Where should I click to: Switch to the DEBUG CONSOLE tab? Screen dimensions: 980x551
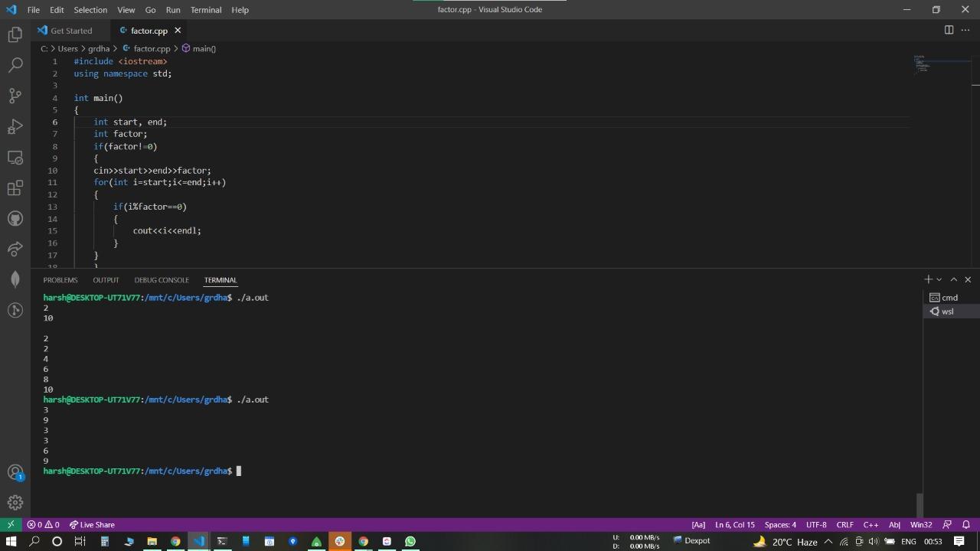tap(162, 280)
